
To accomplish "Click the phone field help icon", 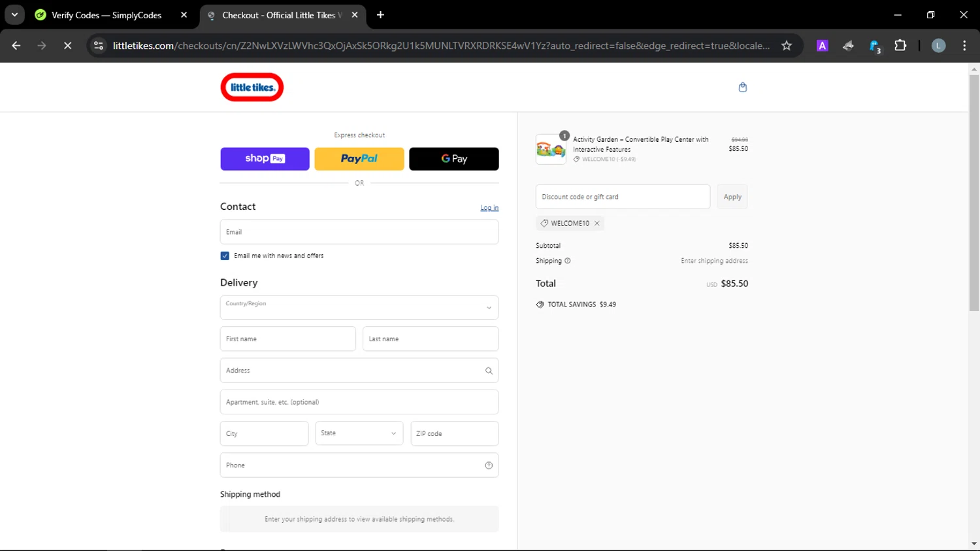I will click(489, 465).
